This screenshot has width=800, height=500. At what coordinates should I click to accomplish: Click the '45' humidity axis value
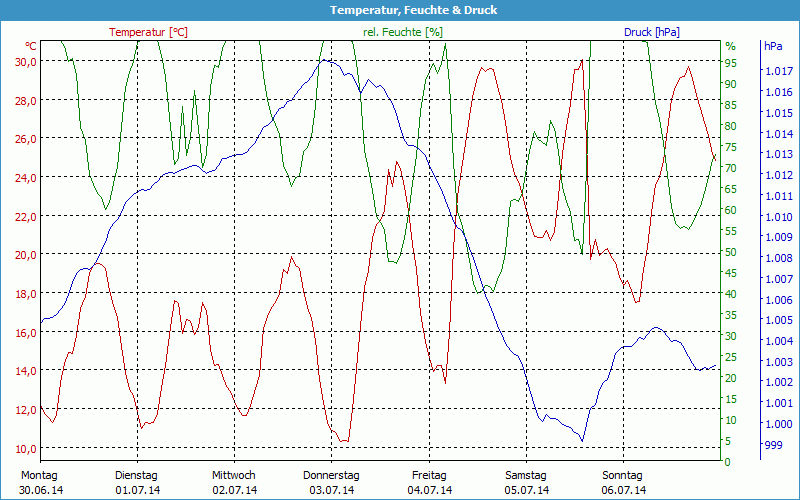(x=731, y=273)
